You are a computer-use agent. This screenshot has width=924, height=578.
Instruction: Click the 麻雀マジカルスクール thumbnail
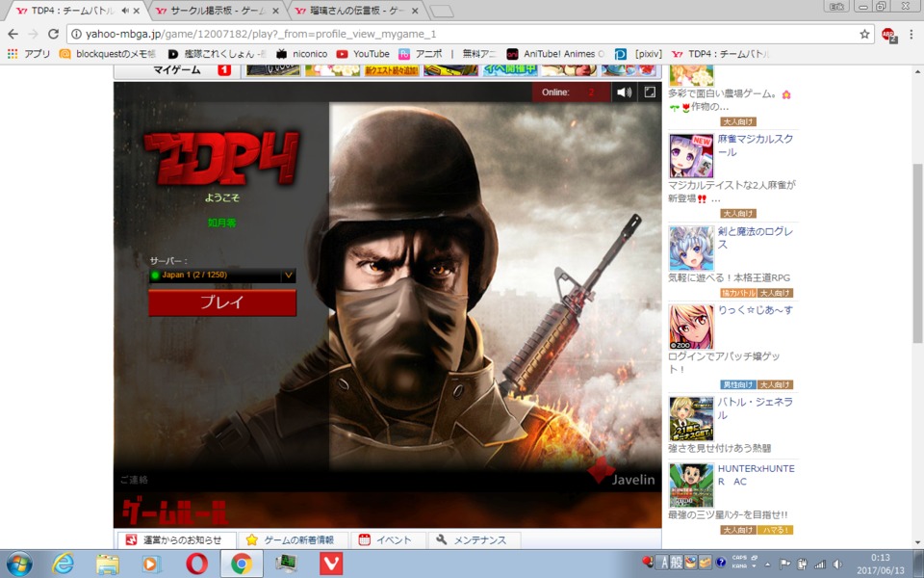pos(691,155)
